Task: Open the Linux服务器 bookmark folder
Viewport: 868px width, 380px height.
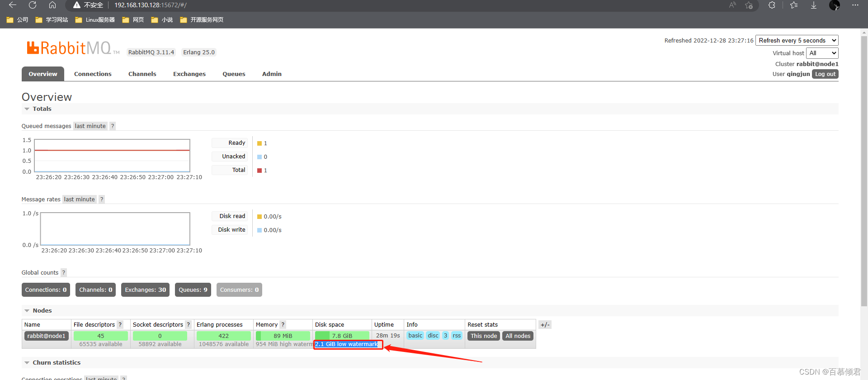Action: click(x=95, y=20)
